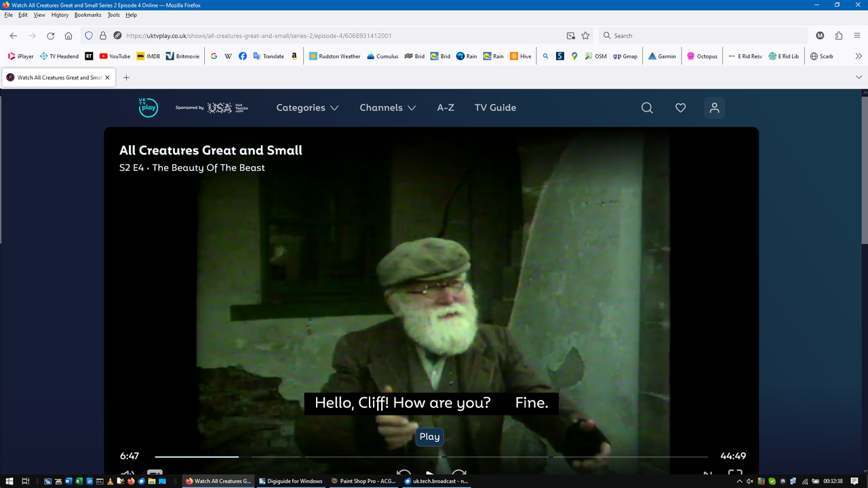Image resolution: width=868 pixels, height=488 pixels.
Task: Show more bookmarks overflow chevron
Action: tap(859, 56)
